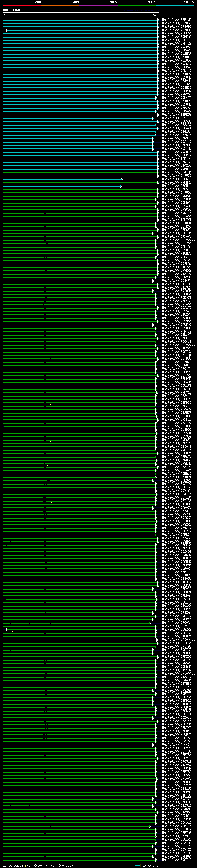This screenshot has width=197, height=868.
Task: Open hit UniRef100_B9GYJ9
Action: pyautogui.click(x=177, y=860)
